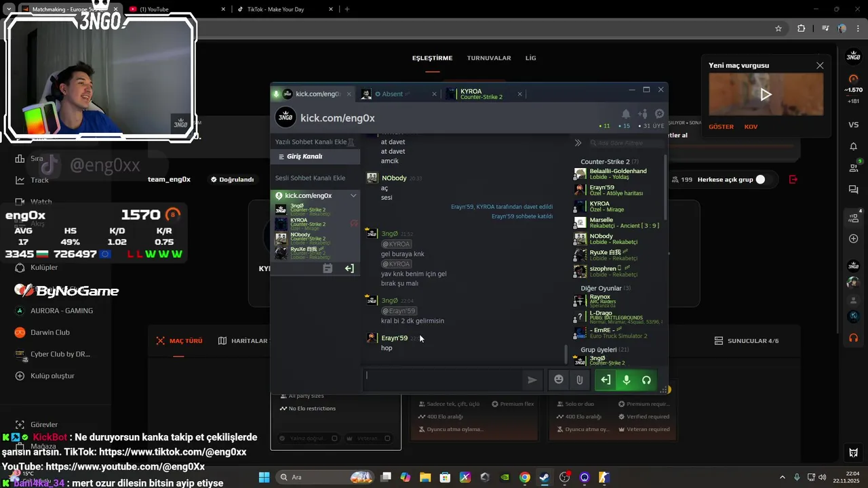
Task: Click plus circle icon in right sidebar
Action: click(x=854, y=239)
